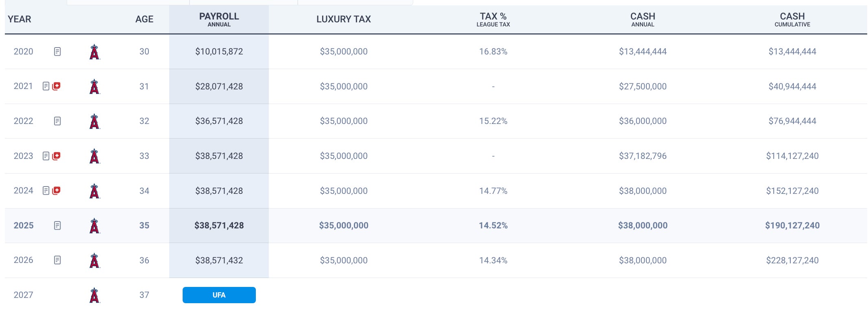
Task: Click the Angels logo in the 2020 row
Action: [94, 52]
